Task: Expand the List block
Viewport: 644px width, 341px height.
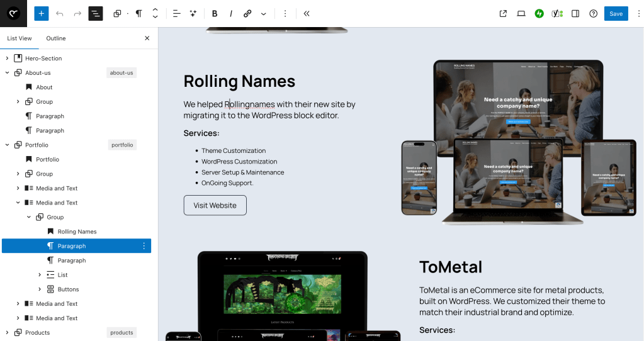Action: coord(40,274)
